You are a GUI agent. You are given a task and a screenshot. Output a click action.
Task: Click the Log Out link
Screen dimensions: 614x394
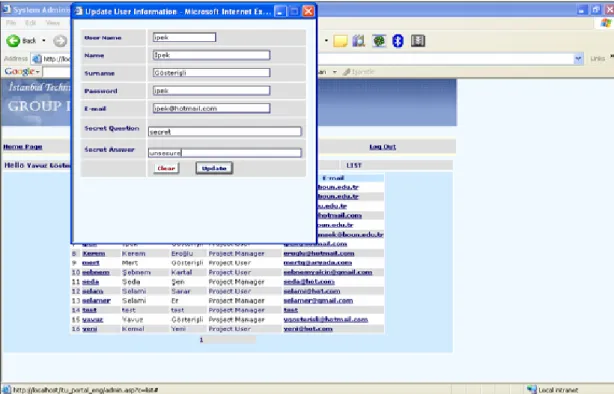[383, 147]
